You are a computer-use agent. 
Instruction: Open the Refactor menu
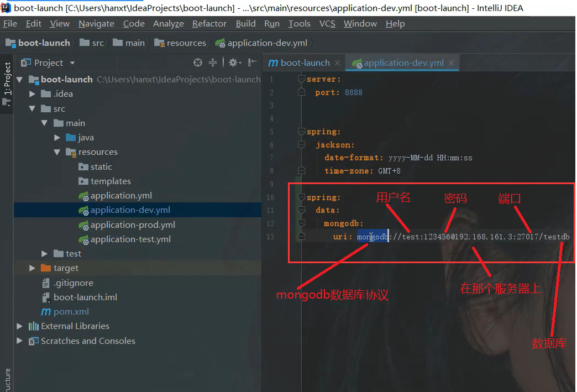click(x=209, y=24)
